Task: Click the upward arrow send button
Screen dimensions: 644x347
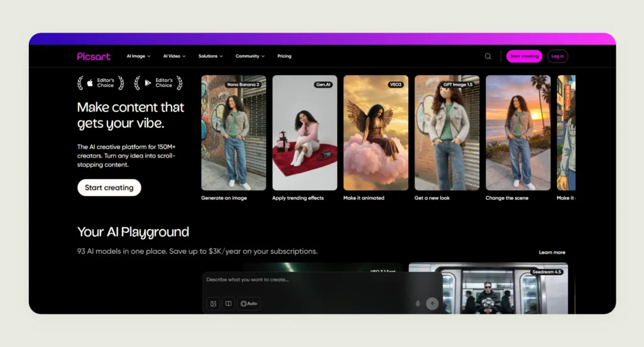Action: [x=432, y=304]
